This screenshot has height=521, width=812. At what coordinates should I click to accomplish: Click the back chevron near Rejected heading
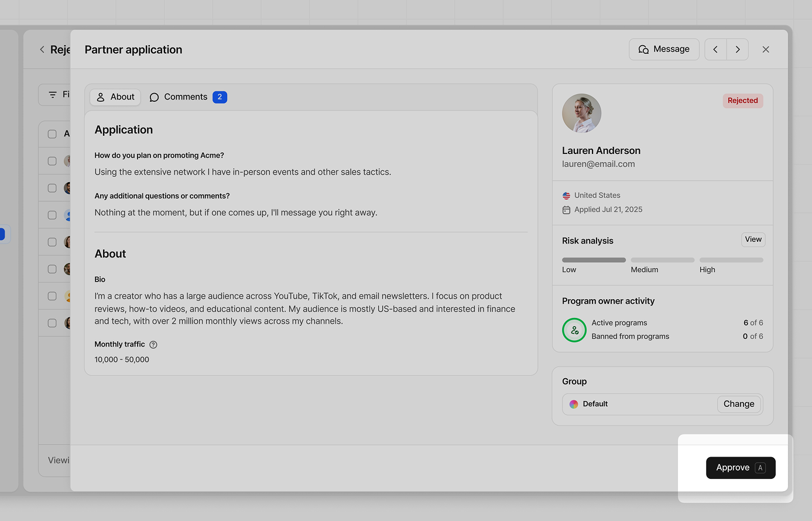coord(42,49)
